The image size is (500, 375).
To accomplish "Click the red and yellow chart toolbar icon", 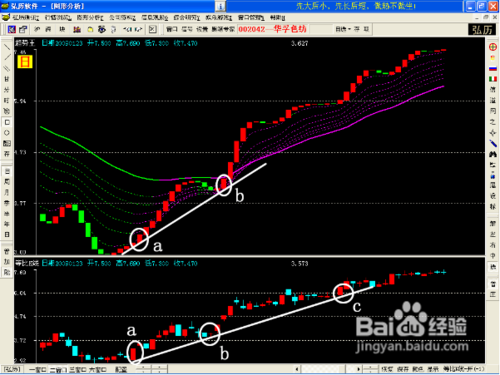I will [x=77, y=29].
